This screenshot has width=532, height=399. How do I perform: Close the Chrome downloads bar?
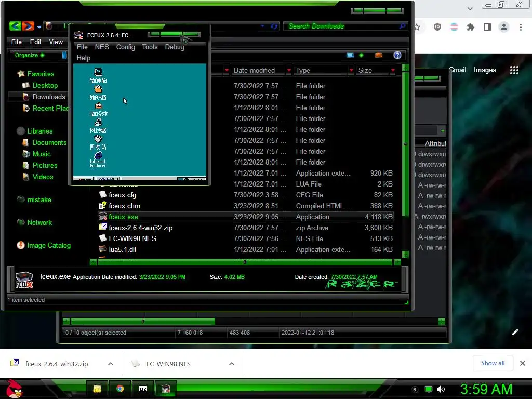click(x=523, y=363)
